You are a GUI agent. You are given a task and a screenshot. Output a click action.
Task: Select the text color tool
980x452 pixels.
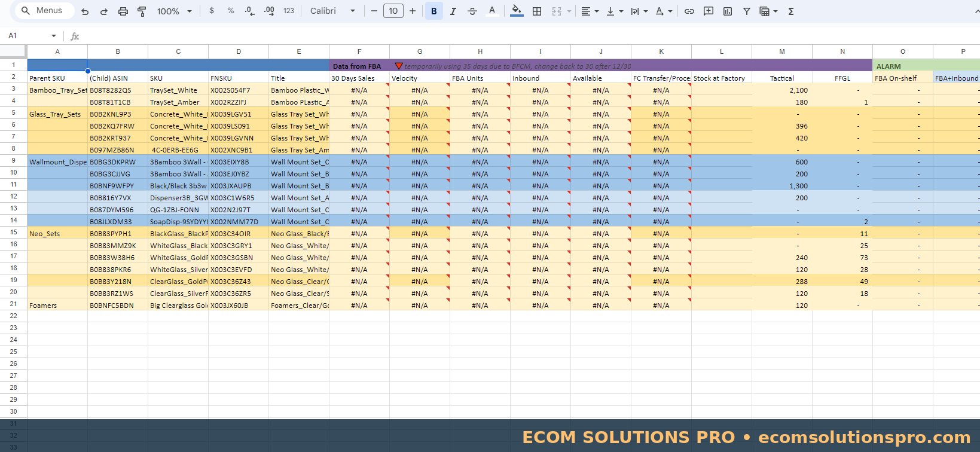point(492,11)
